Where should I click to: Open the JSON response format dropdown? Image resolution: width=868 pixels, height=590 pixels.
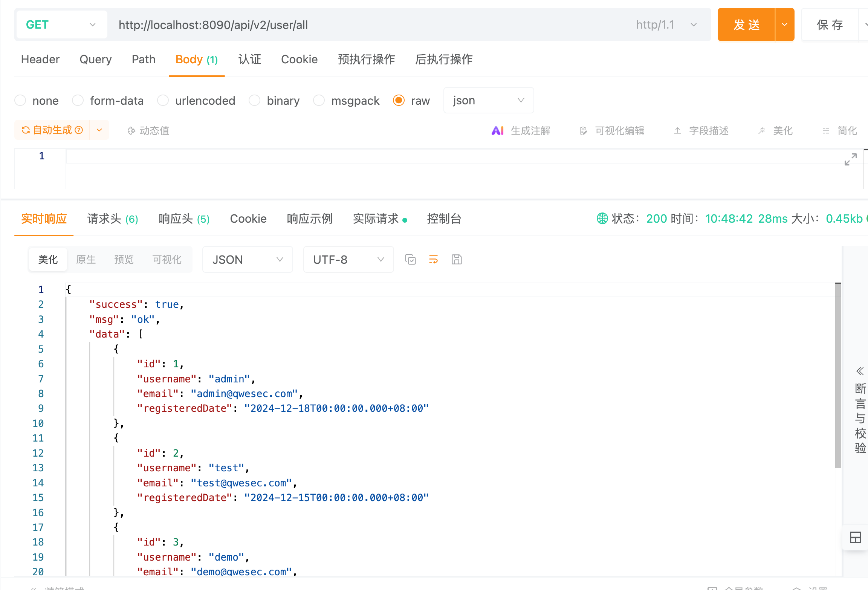point(248,260)
